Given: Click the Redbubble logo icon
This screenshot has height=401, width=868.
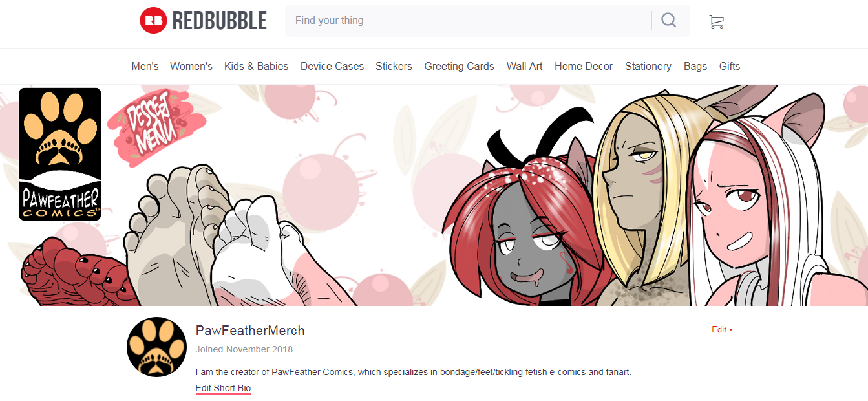Looking at the screenshot, I should click(x=153, y=21).
